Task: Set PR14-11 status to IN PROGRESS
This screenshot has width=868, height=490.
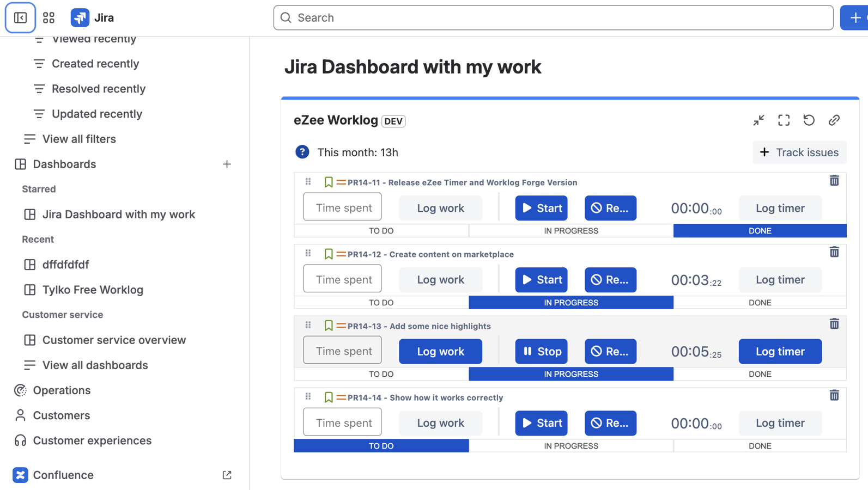Action: point(571,231)
